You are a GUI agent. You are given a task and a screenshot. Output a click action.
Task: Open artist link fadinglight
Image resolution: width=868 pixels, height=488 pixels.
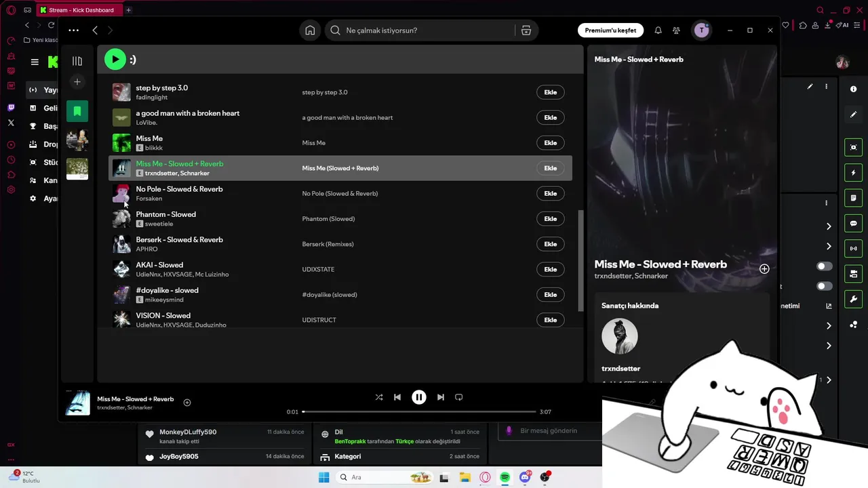[152, 98]
